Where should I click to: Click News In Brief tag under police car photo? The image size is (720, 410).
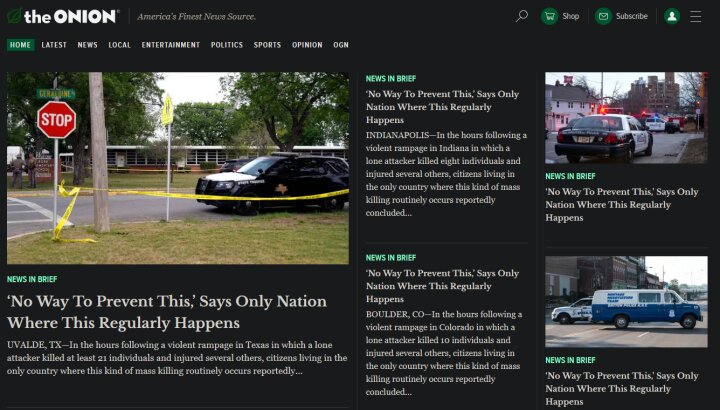click(570, 176)
